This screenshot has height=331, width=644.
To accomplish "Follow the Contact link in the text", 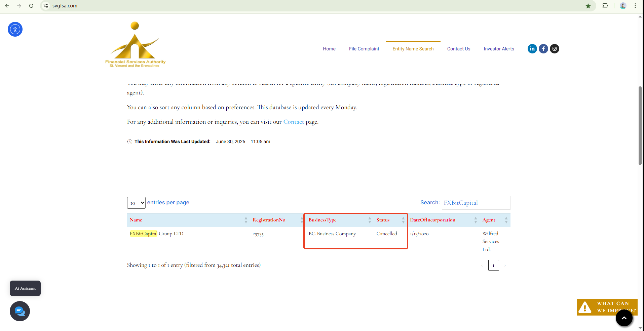I will coord(293,122).
